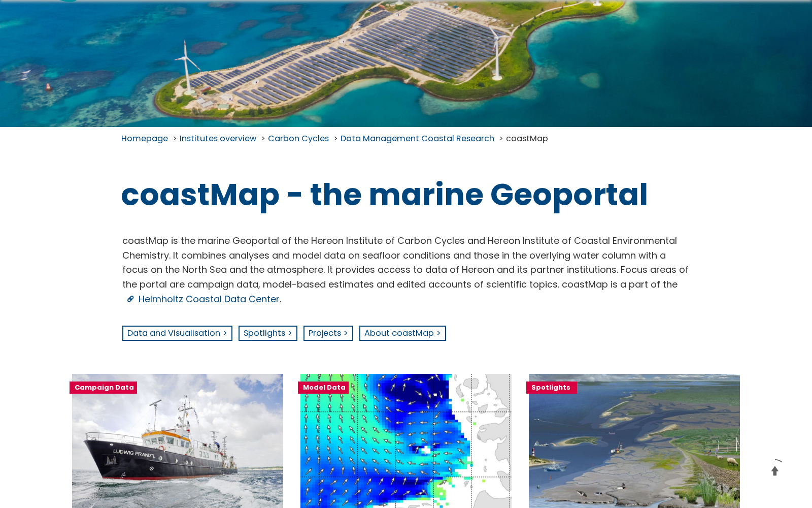Click the link icon before Helmholtz Coastal Data Center

click(x=130, y=299)
